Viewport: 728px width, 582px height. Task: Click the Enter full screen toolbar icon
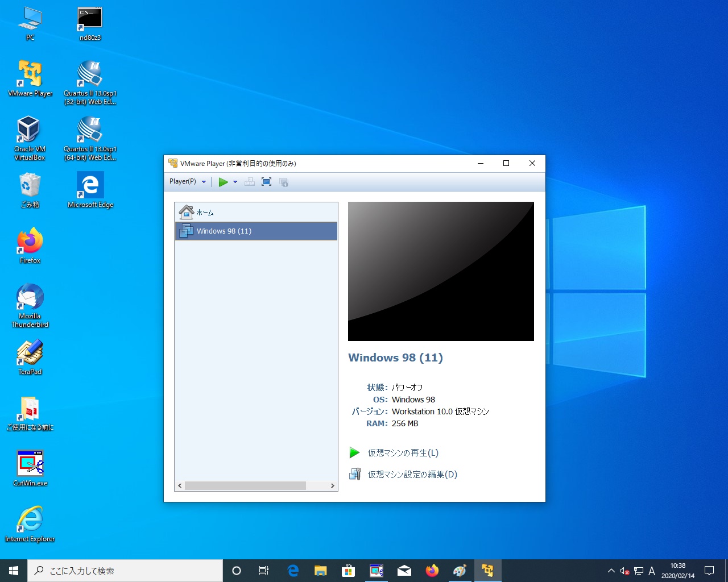[266, 182]
